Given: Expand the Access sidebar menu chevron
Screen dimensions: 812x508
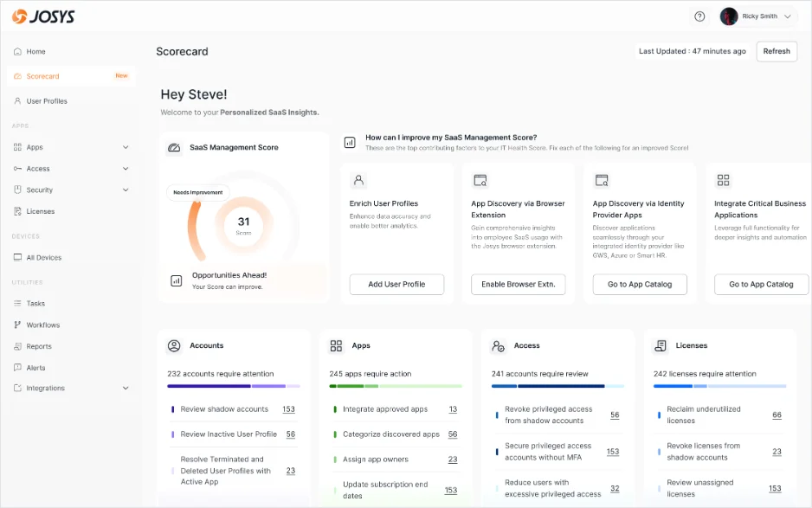Looking at the screenshot, I should click(126, 168).
